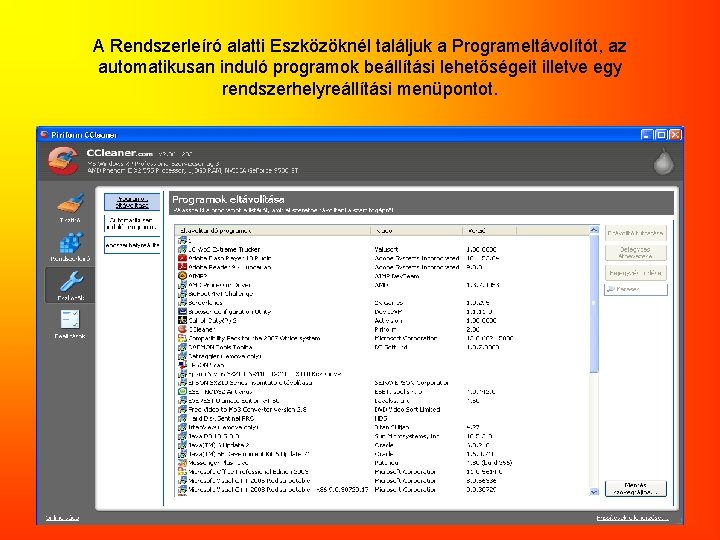Select the Compatibility Pack for 2007 Office system name

(254, 338)
